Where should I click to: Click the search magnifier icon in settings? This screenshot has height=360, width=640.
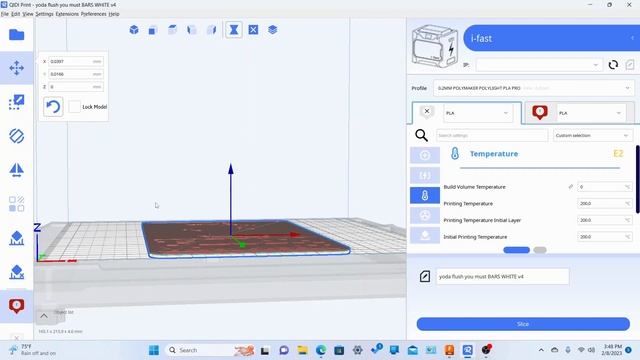[421, 135]
